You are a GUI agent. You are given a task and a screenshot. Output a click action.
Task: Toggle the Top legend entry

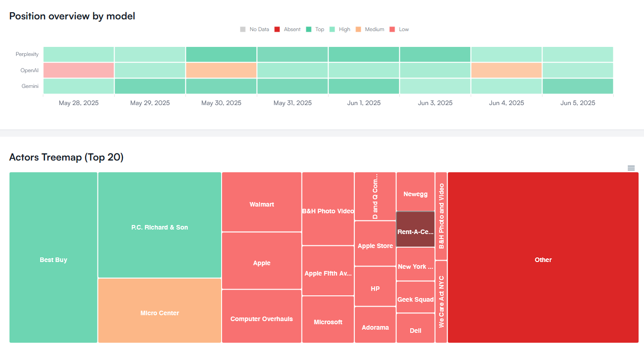[315, 29]
